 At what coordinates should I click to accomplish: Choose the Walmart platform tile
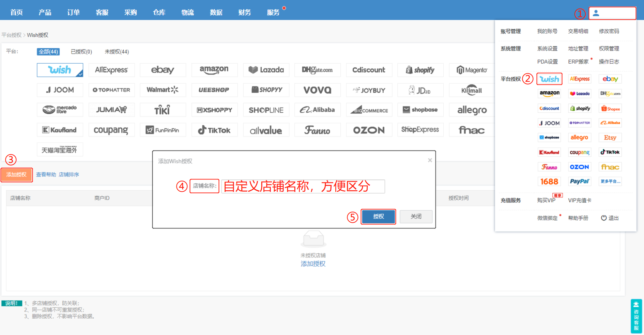(x=163, y=90)
